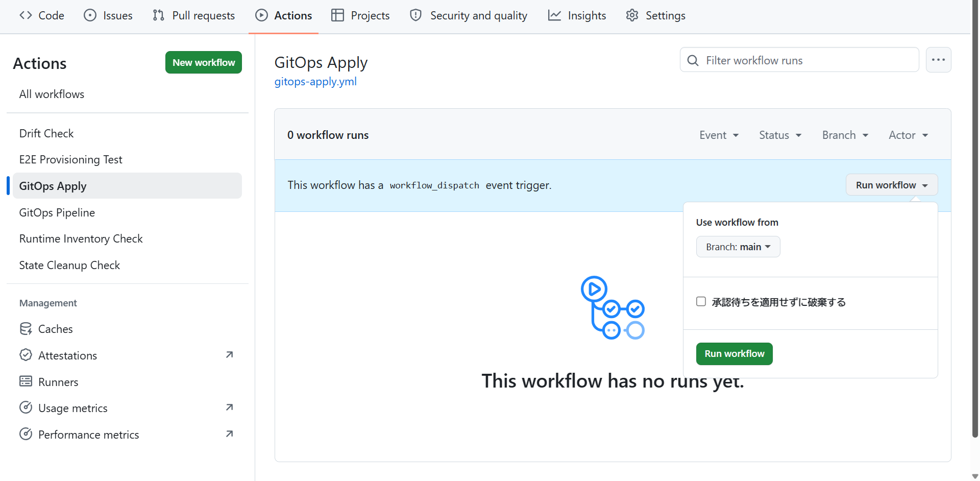Open State Cleanup Check workflow
The image size is (980, 481).
(128, 265)
